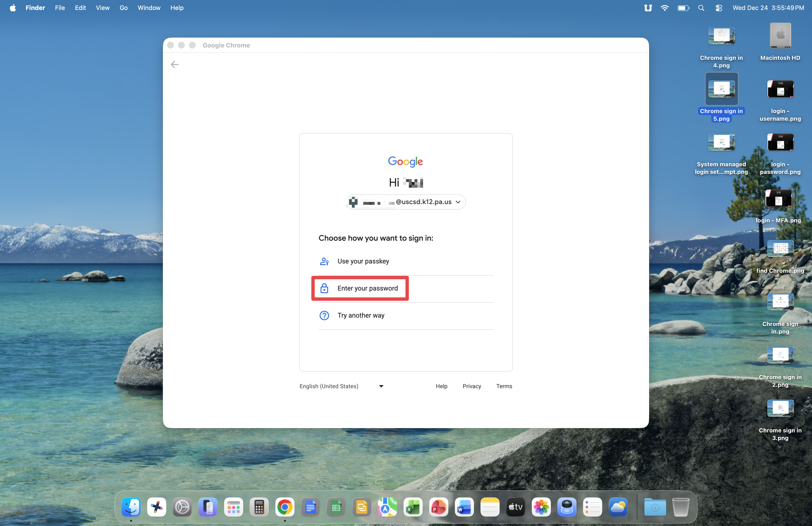Screen dimensions: 812x526
Task: Open Apple TV from the Dock
Action: pos(515,507)
